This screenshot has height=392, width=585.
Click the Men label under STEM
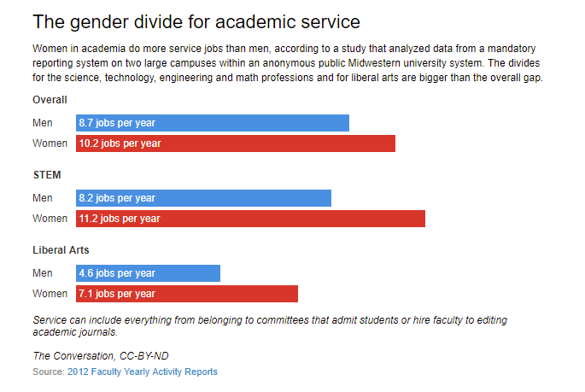click(43, 198)
